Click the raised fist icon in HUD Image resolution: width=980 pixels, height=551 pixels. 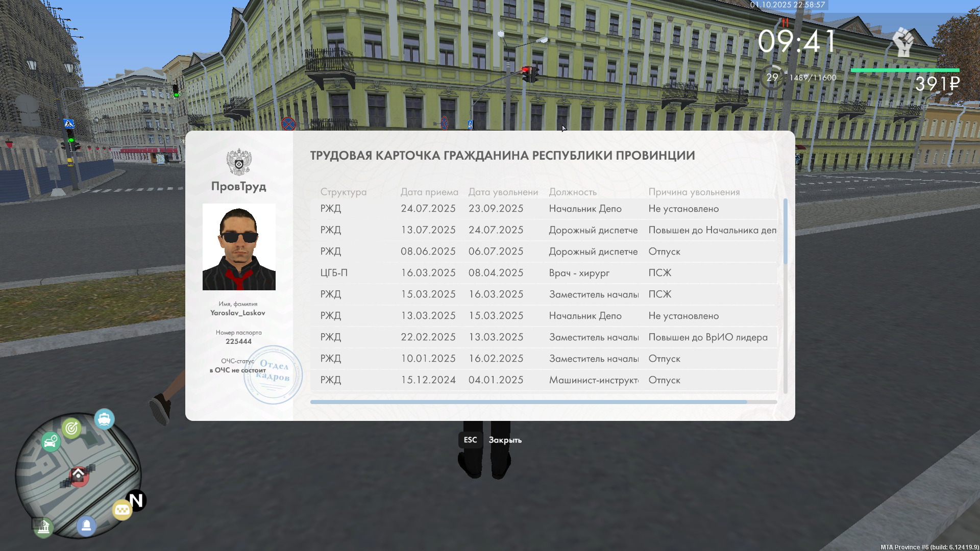click(x=903, y=42)
